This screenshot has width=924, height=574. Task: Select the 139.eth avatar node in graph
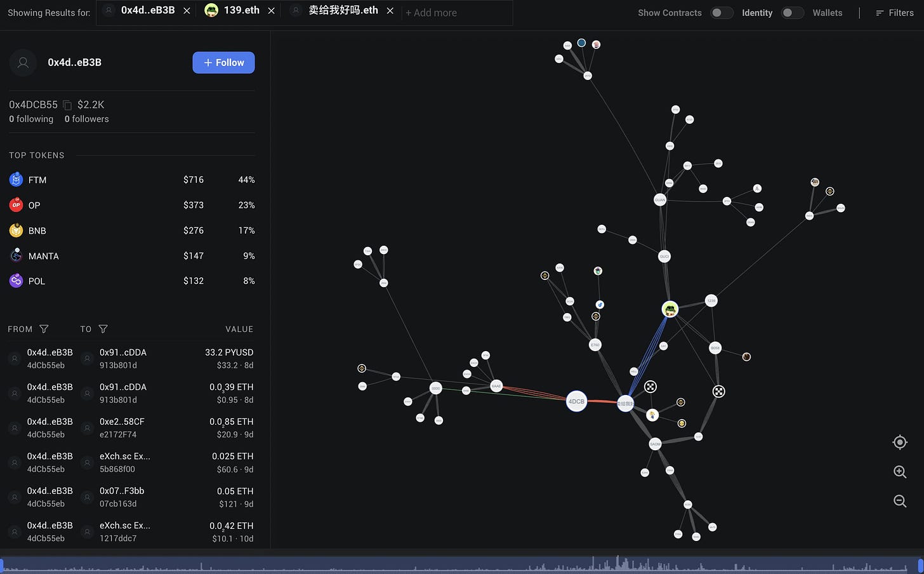[x=670, y=309]
